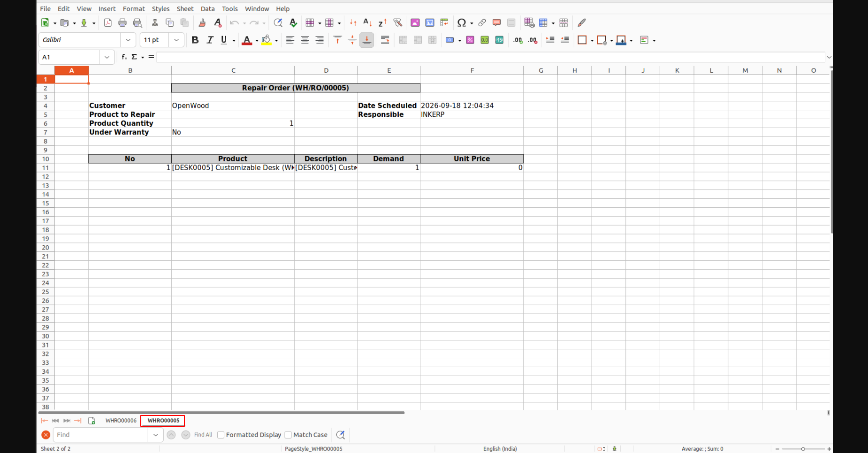
Task: Toggle Italic formatting
Action: [x=210, y=40]
